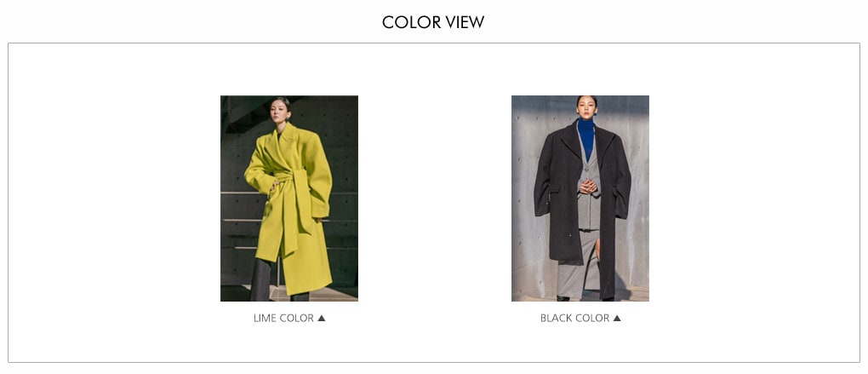This screenshot has height=374, width=868.
Task: Click the clasped hands in black coat photo
Action: pyautogui.click(x=588, y=187)
